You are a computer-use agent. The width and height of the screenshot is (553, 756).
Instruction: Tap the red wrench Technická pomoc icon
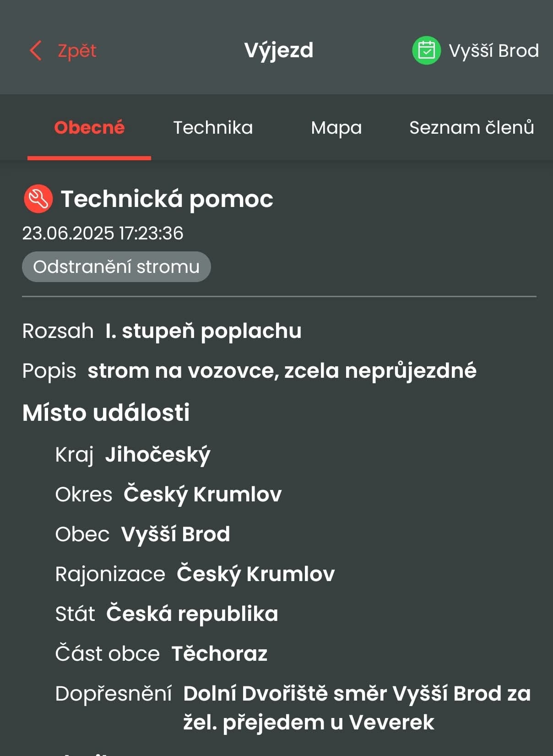[38, 199]
